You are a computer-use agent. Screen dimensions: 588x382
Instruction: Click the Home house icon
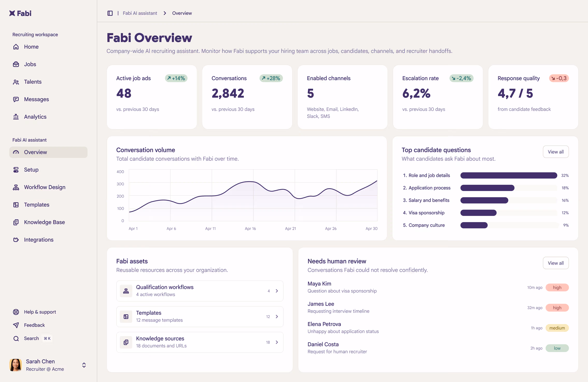[x=16, y=47]
